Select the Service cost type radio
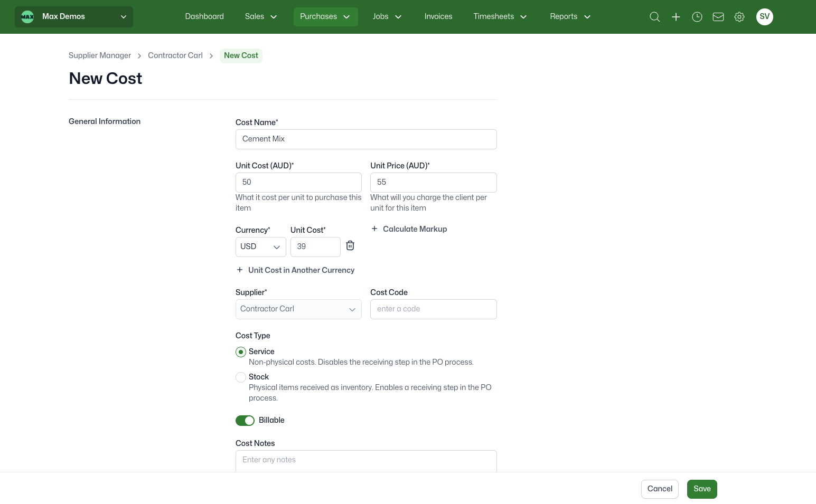 point(241,352)
